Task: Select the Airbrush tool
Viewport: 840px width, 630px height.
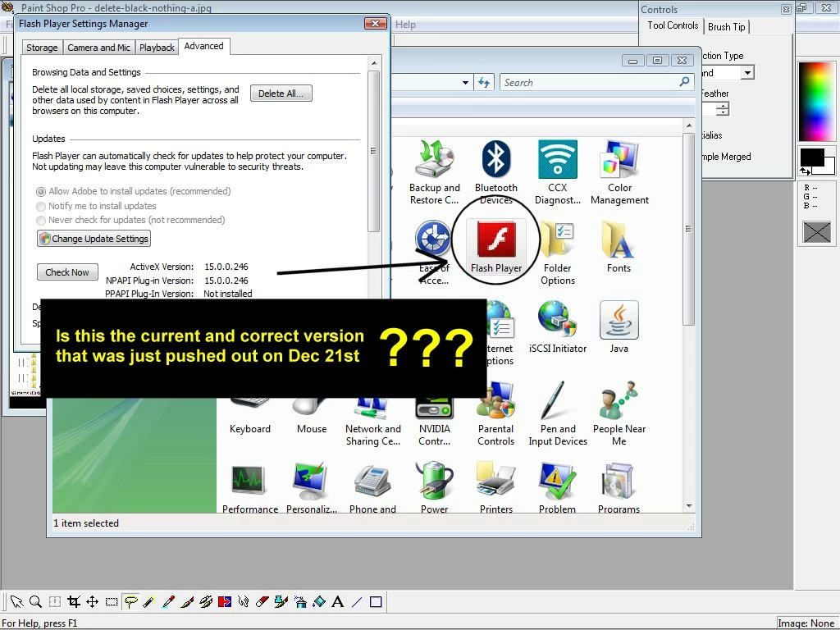Action: click(300, 601)
